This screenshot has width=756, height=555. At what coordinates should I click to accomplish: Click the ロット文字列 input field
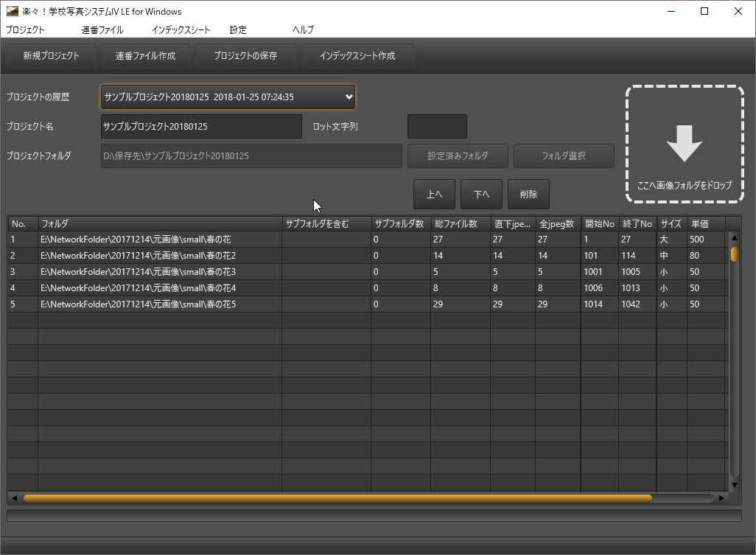point(437,126)
